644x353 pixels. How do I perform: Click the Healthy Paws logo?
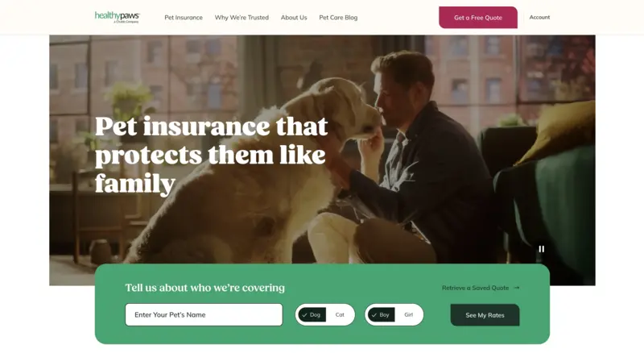click(117, 17)
